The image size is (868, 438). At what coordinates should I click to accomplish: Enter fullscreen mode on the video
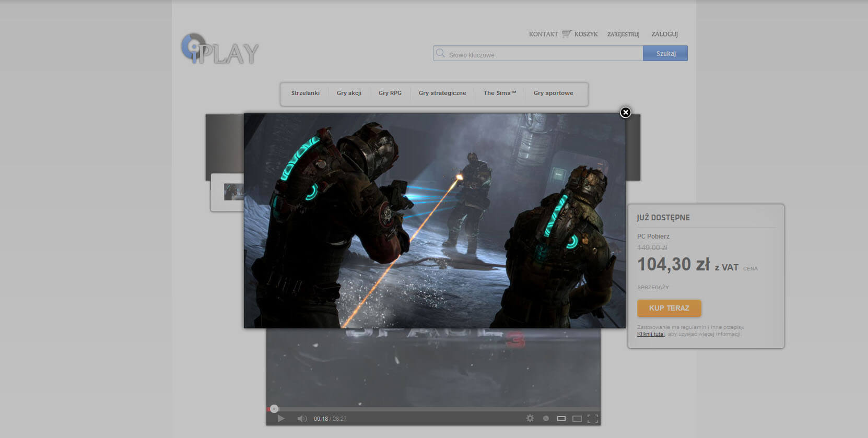point(593,418)
